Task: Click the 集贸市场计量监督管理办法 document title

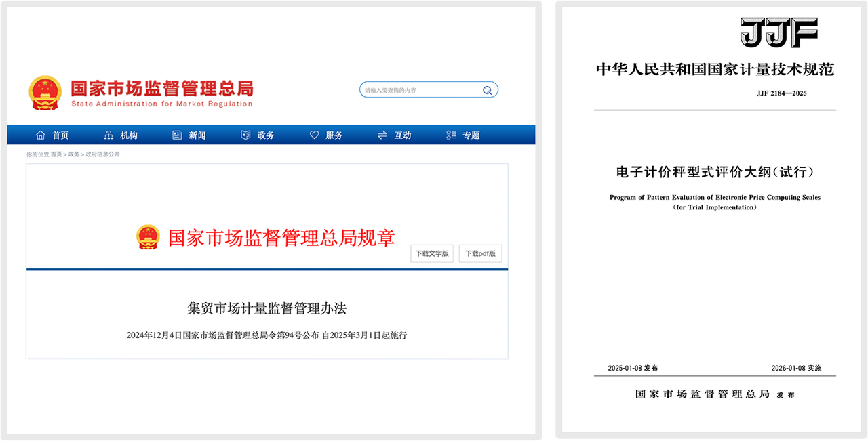Action: [x=267, y=308]
